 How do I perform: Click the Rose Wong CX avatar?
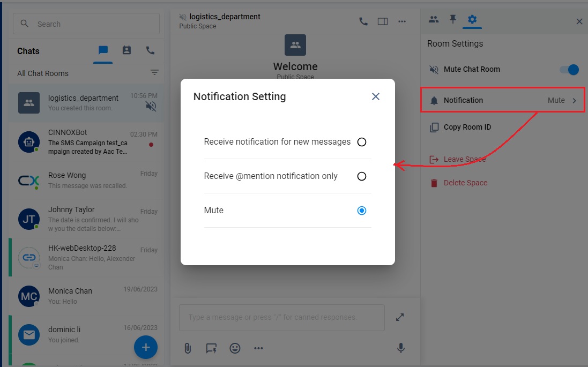coord(29,181)
